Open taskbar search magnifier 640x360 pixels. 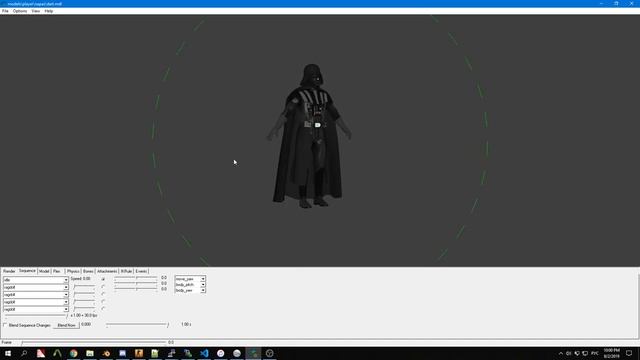pos(24,353)
